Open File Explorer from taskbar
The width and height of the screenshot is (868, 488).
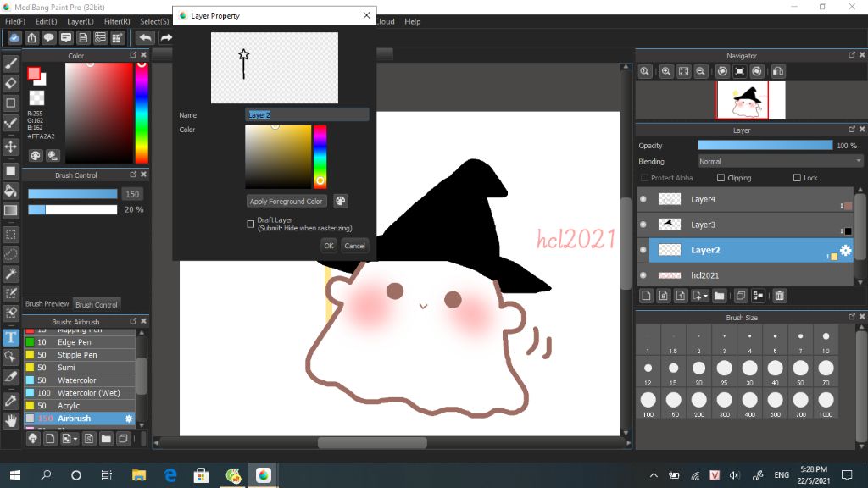(139, 475)
